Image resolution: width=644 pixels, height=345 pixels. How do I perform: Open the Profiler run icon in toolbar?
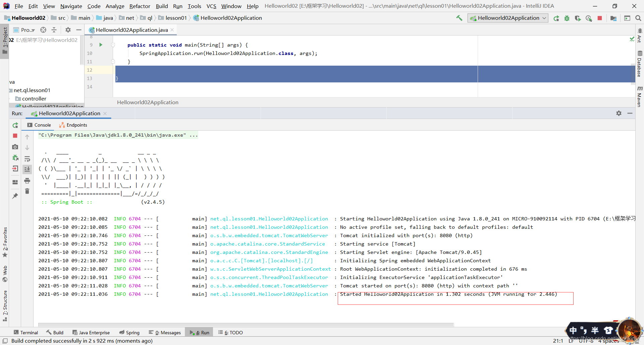coord(589,18)
